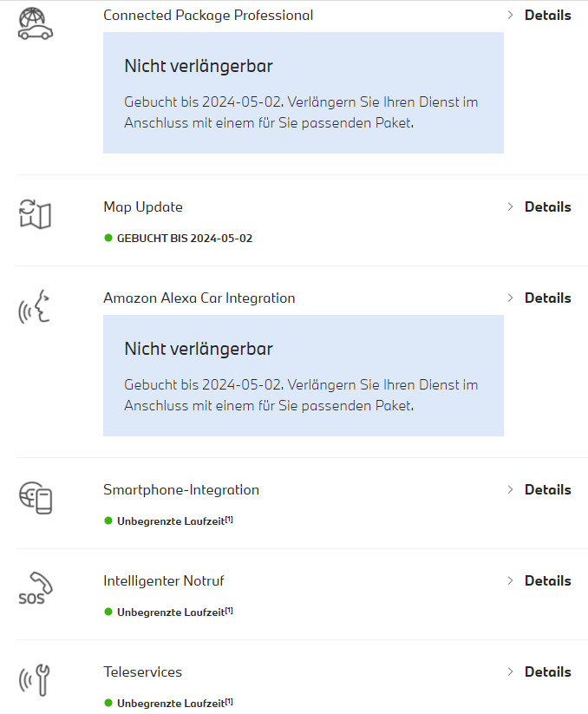Click the Amazon Alexa voice icon
Viewport: 588px width, 714px height.
35,307
